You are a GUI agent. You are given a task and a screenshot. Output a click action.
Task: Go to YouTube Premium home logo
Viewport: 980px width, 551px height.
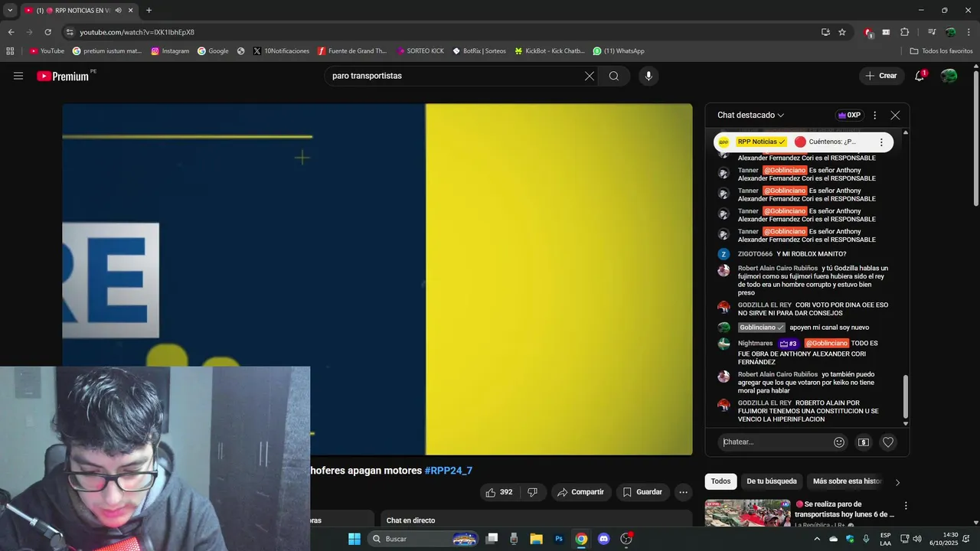[x=64, y=76]
